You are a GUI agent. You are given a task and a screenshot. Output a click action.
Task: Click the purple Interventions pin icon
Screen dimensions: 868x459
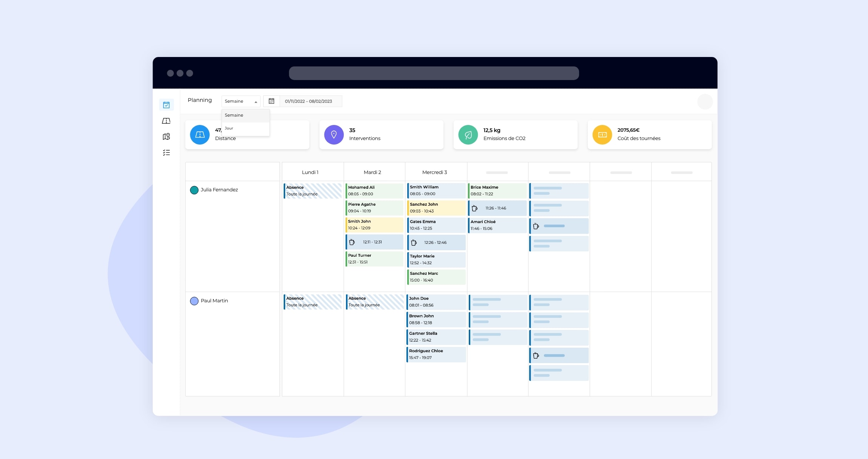(x=334, y=135)
